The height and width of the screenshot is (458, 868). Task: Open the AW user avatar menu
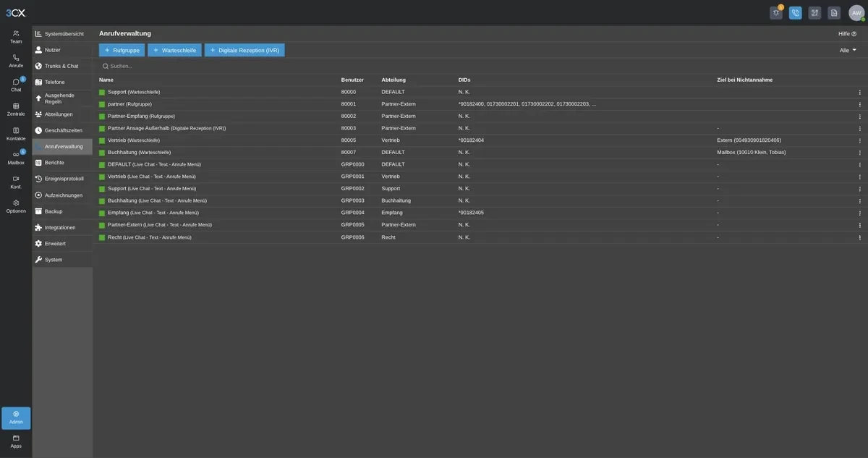point(857,12)
